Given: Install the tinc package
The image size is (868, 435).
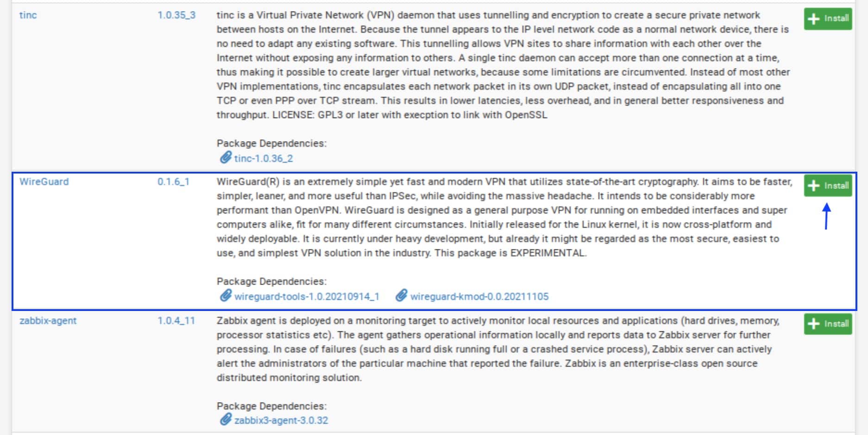Looking at the screenshot, I should click(828, 19).
